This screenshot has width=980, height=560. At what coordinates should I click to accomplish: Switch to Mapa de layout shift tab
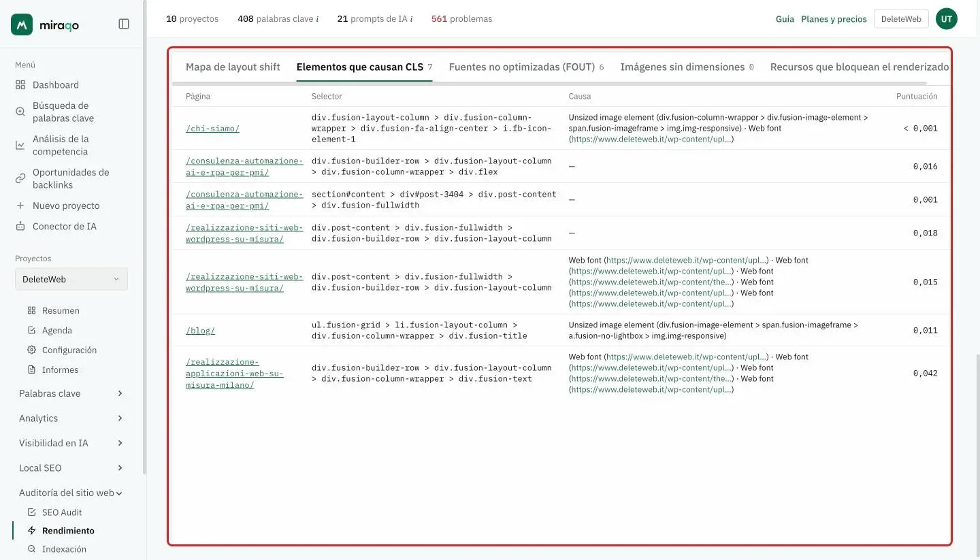point(233,67)
